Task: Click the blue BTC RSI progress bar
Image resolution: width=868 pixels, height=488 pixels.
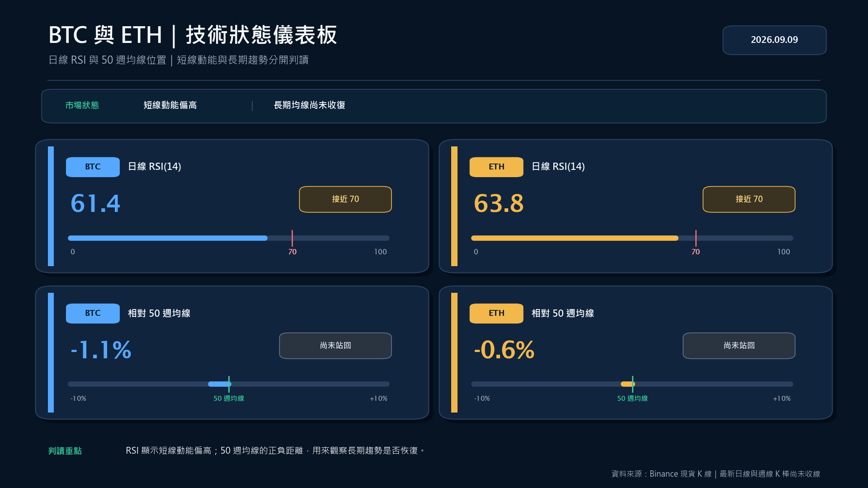Action: pos(168,238)
